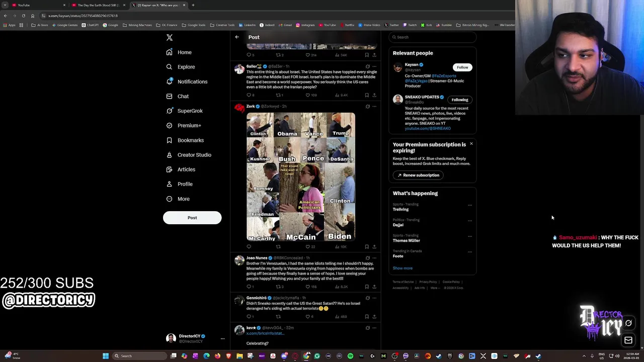Expand the More menu in sidebar

pyautogui.click(x=178, y=199)
